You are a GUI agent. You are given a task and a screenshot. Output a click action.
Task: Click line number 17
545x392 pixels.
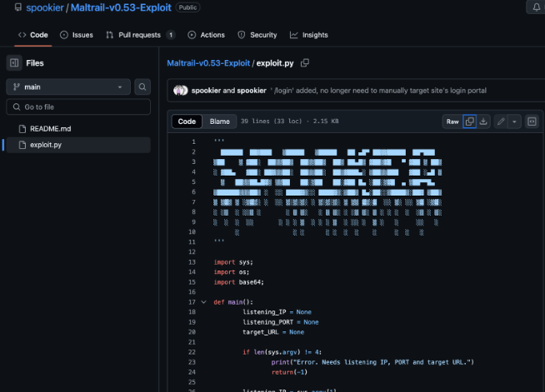click(192, 302)
